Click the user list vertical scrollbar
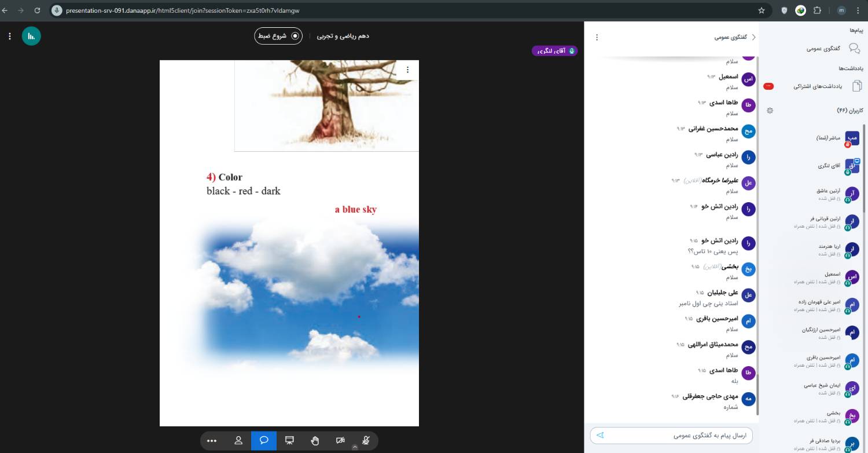Screen dimensions: 868x453 click(865, 168)
